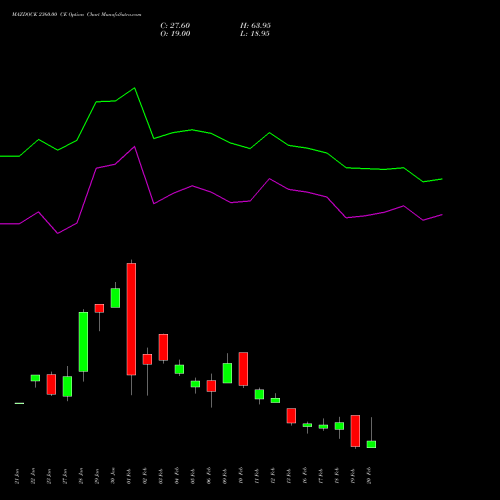The height and width of the screenshot is (500, 500).
Task: Click the peak of the green line
Action: pos(134,88)
